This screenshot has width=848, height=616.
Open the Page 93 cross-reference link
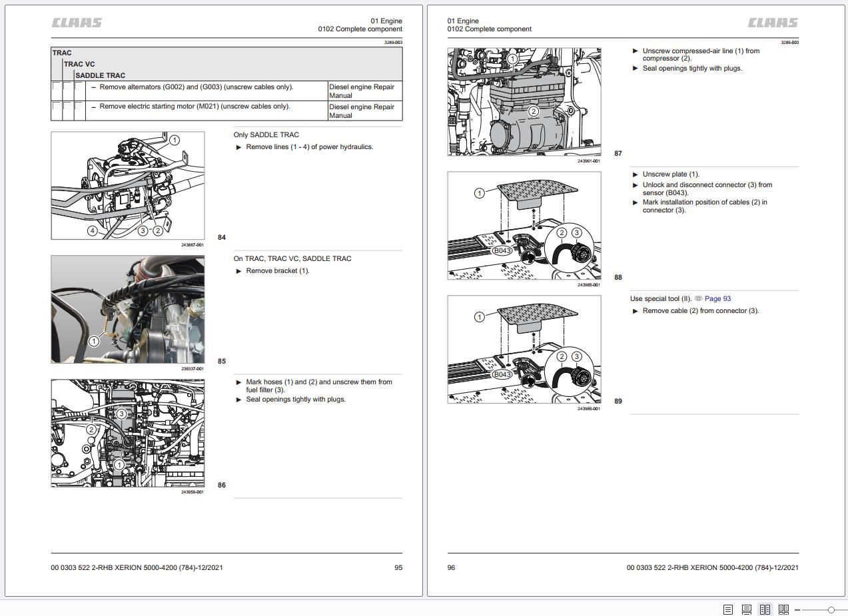(x=717, y=298)
